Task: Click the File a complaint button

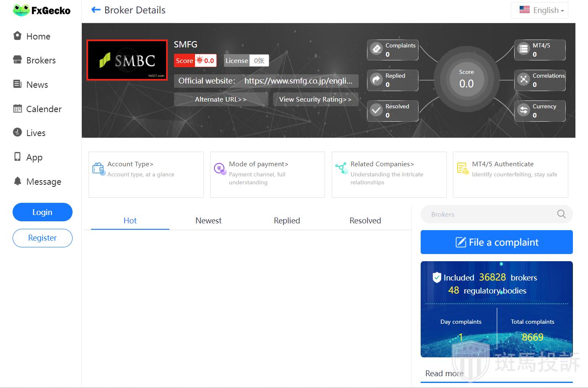Action: tap(497, 242)
